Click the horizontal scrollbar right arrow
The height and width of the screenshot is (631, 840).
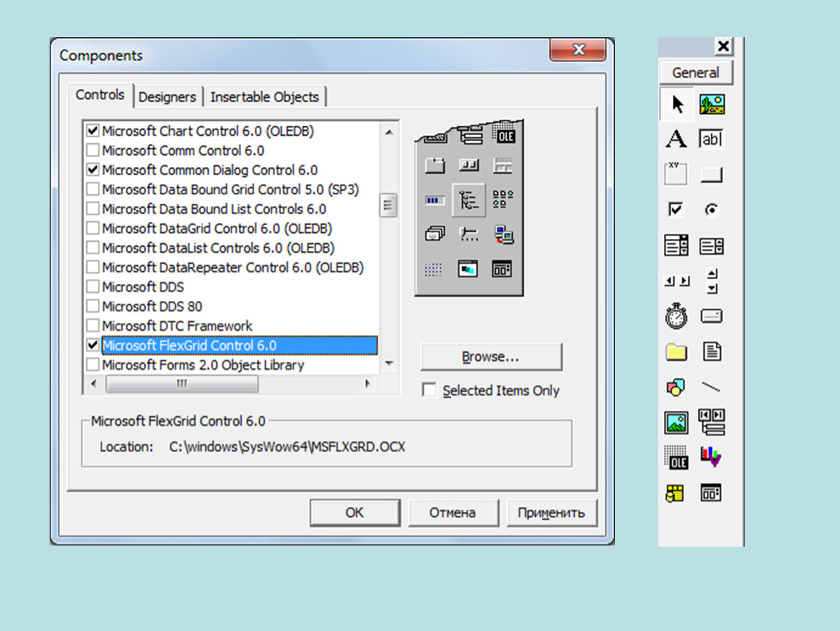(367, 383)
